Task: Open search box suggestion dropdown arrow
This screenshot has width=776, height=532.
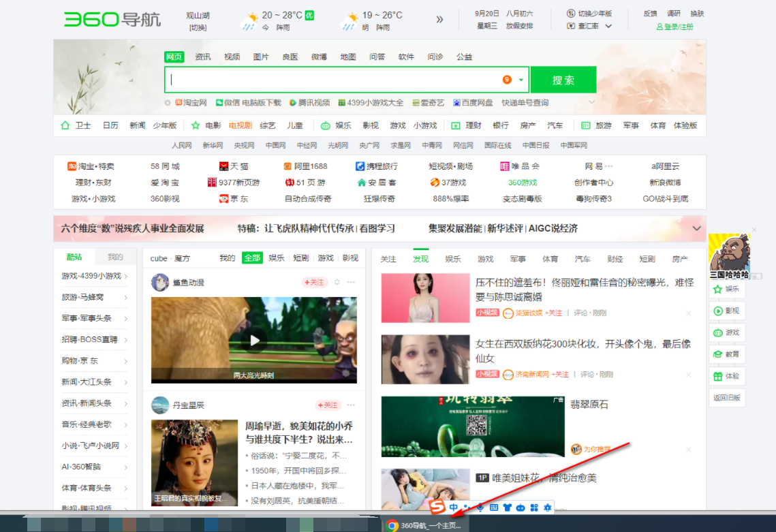Action: tap(521, 80)
